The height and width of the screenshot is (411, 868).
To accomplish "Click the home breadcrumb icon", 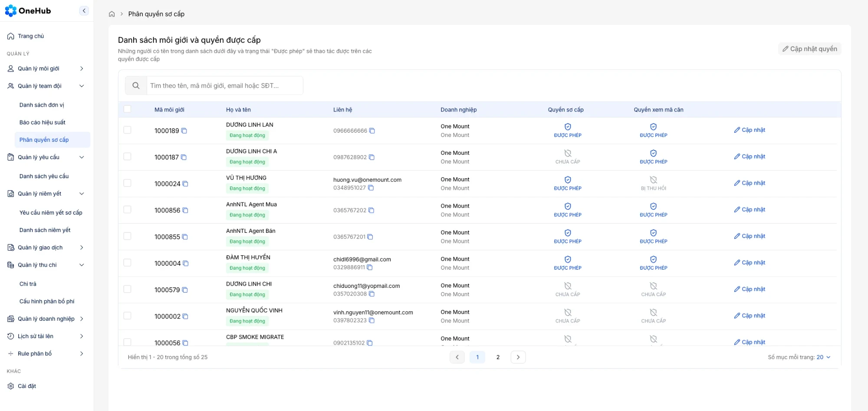I will point(112,14).
